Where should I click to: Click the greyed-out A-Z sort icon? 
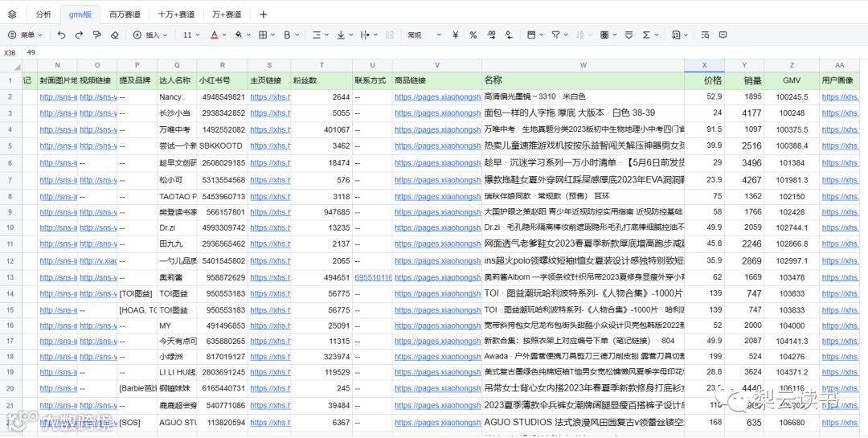coord(581,35)
